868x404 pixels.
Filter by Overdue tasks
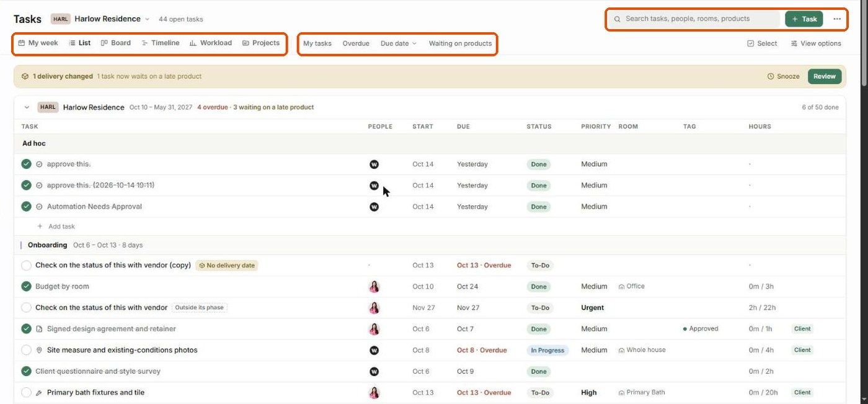[x=356, y=43]
